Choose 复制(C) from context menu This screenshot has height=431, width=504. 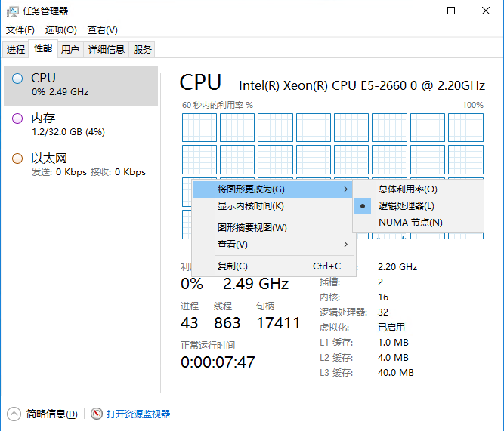point(273,266)
